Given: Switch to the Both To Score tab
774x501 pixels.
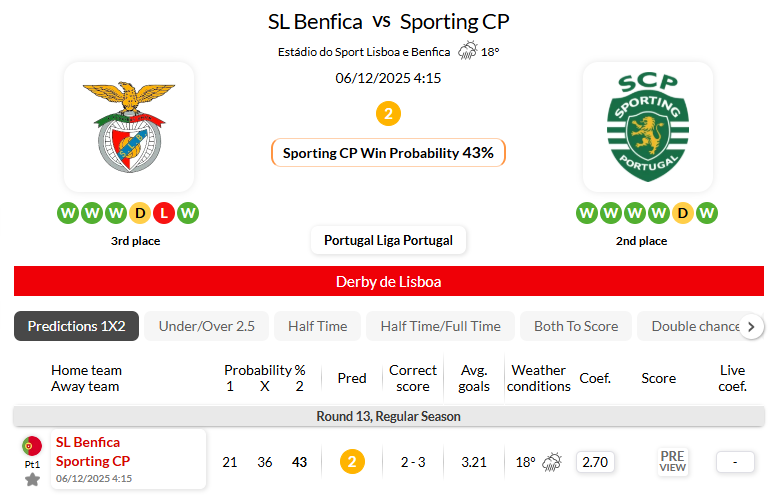Looking at the screenshot, I should pos(576,326).
